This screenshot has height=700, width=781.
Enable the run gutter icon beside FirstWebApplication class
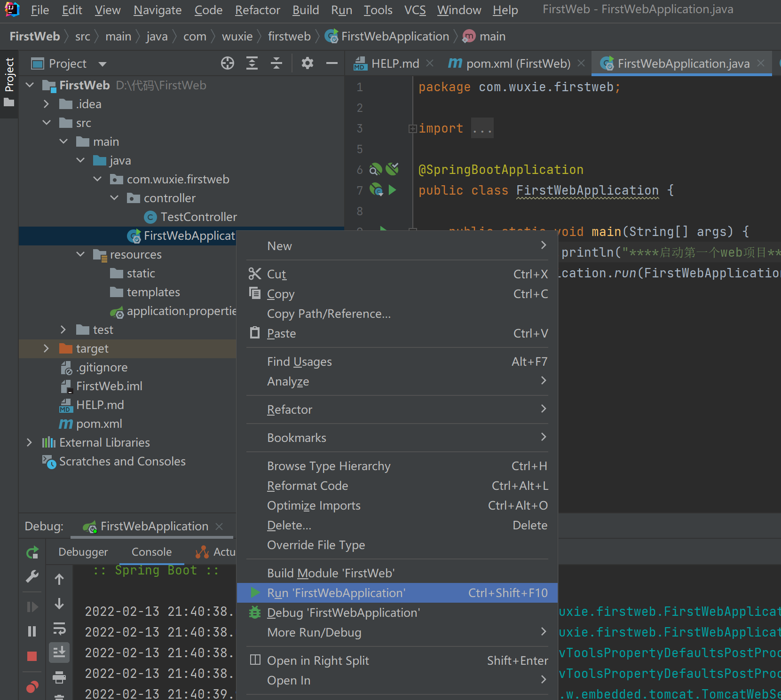click(x=394, y=190)
